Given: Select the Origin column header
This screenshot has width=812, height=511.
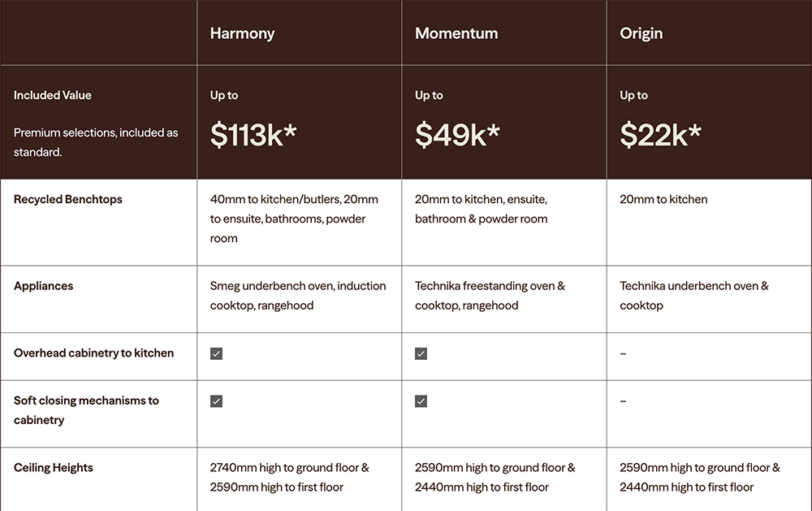Looking at the screenshot, I should [641, 33].
